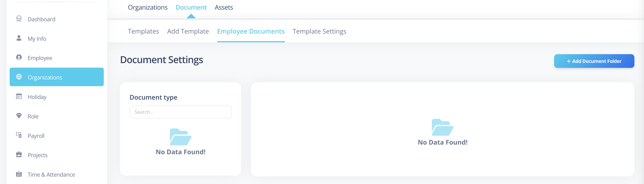Click the folder icon in the large empty panel
This screenshot has height=184, width=644.
[443, 127]
